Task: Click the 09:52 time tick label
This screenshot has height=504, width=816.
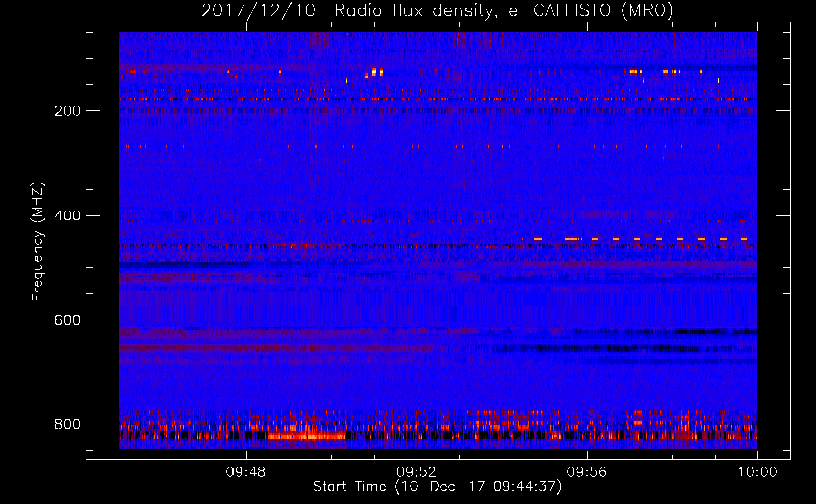Action: pyautogui.click(x=417, y=472)
